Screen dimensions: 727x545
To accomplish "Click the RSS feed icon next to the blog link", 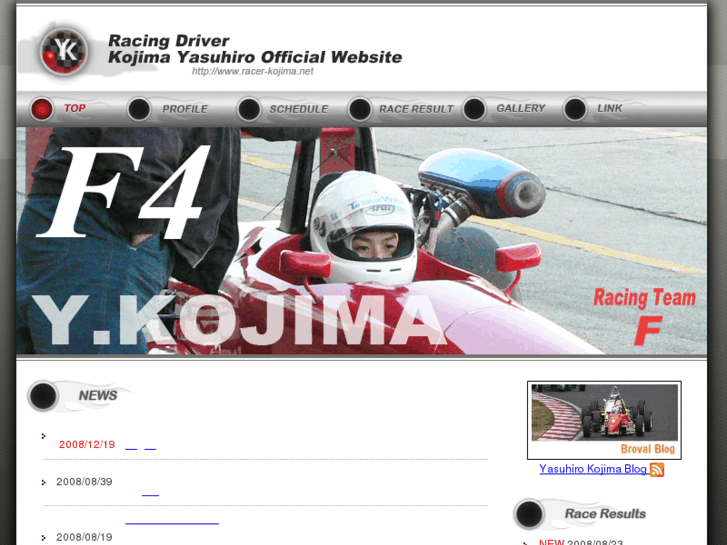I will pyautogui.click(x=657, y=469).
